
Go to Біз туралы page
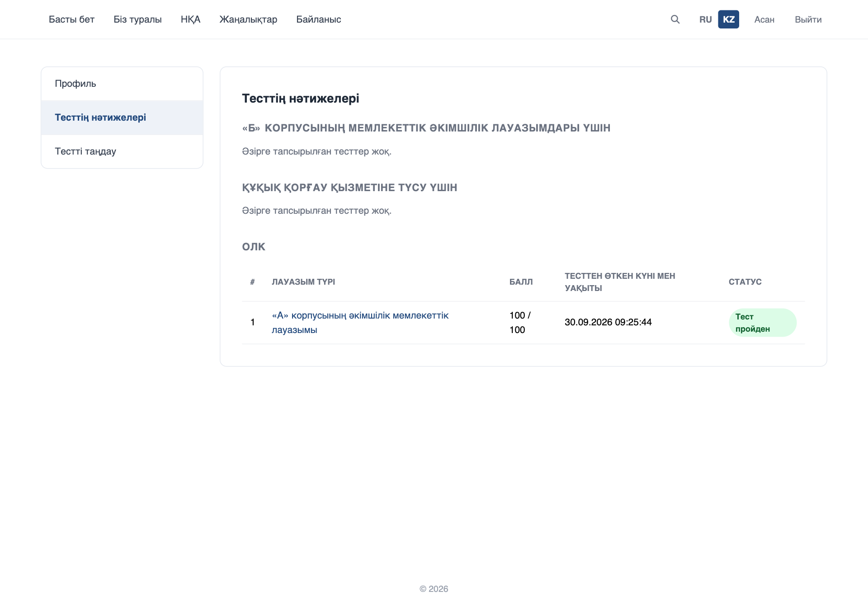click(137, 19)
